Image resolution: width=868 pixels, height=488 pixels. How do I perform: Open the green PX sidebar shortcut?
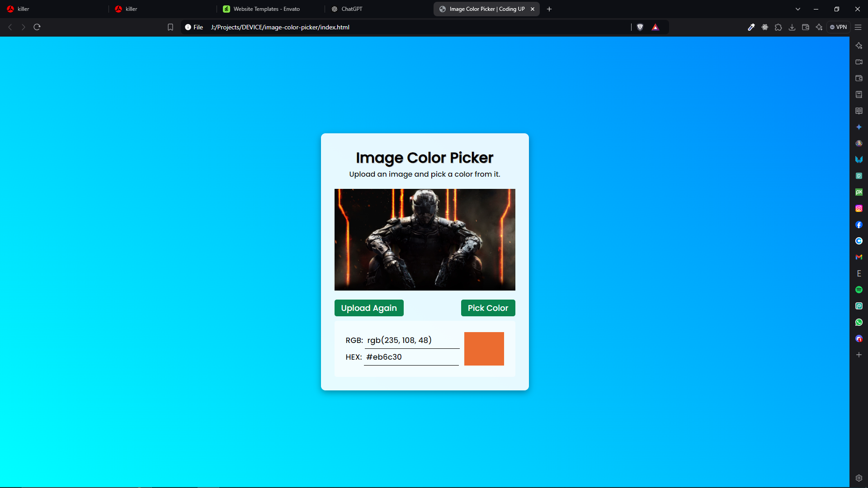(x=859, y=192)
